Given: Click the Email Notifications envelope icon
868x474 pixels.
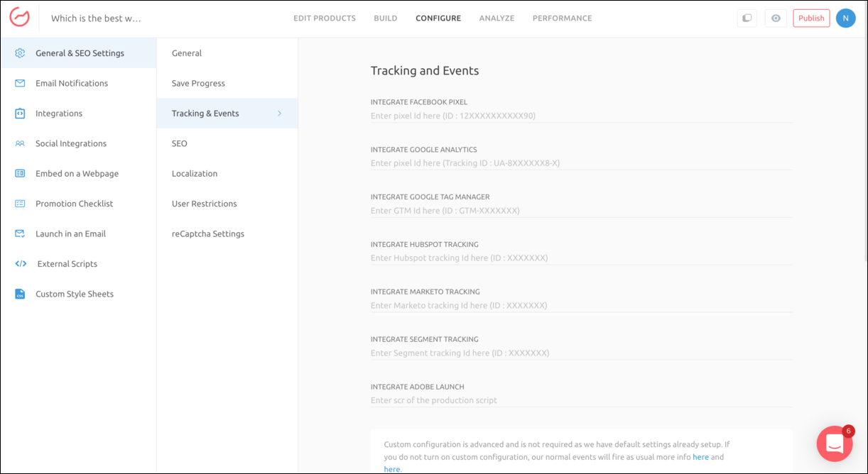Looking at the screenshot, I should point(20,83).
